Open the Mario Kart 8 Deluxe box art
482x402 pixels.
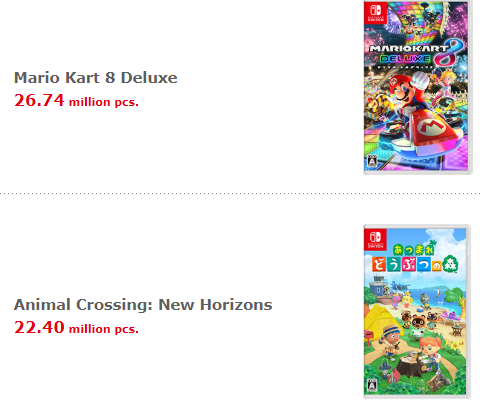point(417,87)
